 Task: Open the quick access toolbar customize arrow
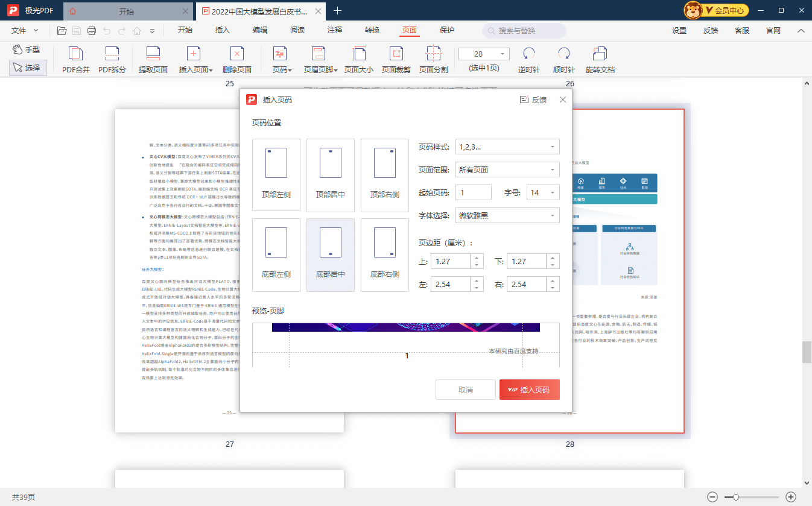pyautogui.click(x=152, y=31)
